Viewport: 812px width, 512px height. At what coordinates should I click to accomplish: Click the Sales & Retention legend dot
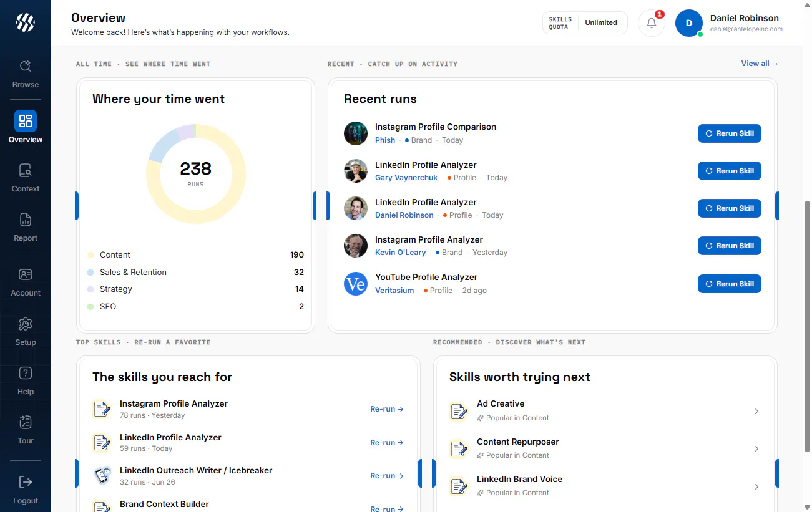coord(91,273)
